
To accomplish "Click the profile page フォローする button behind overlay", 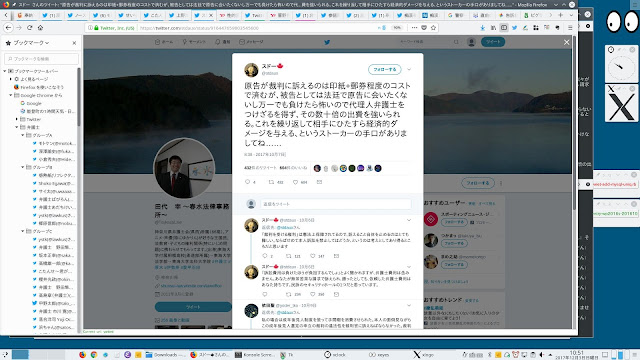I will [478, 183].
